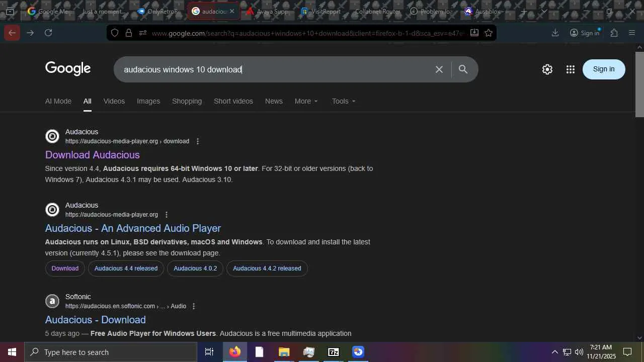644x362 pixels.
Task: Open "Audacious - An Advanced Audio Player" result
Action: [x=133, y=228]
